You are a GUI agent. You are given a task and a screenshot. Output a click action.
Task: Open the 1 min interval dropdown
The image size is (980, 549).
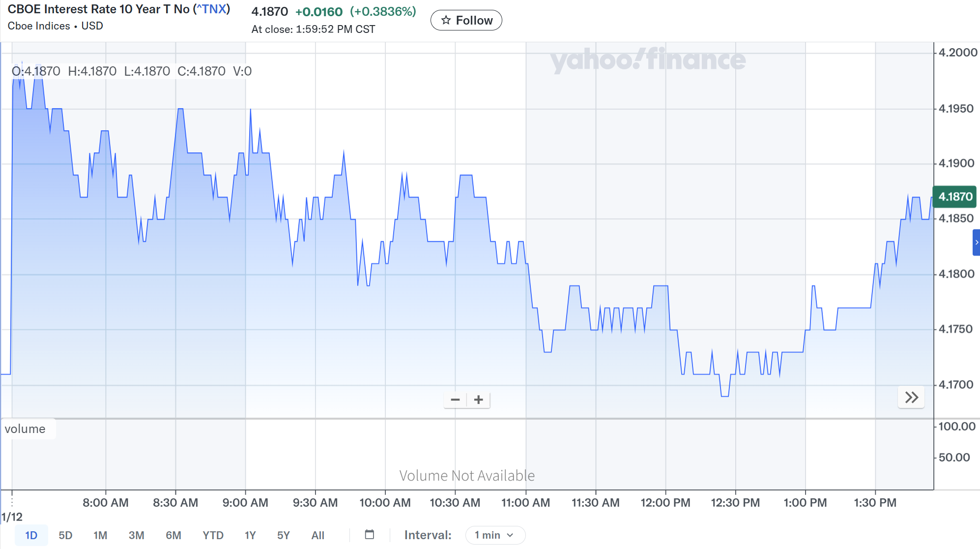494,535
